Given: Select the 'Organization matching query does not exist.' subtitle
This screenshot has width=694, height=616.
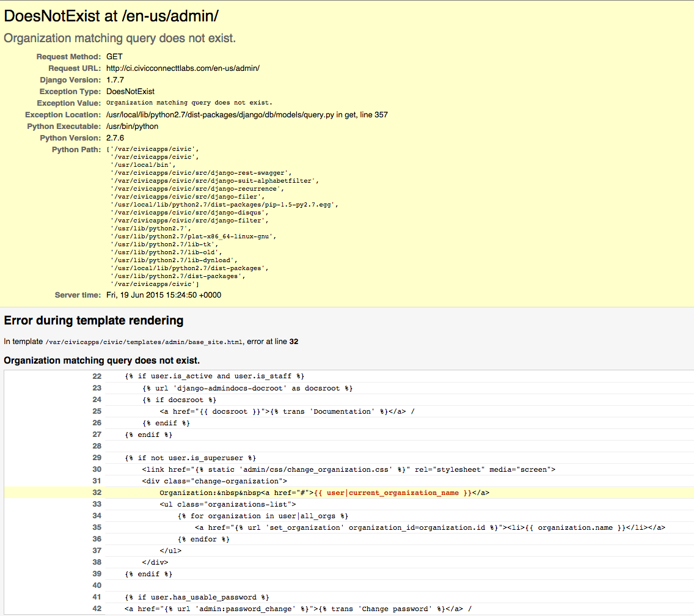Looking at the screenshot, I should [120, 38].
